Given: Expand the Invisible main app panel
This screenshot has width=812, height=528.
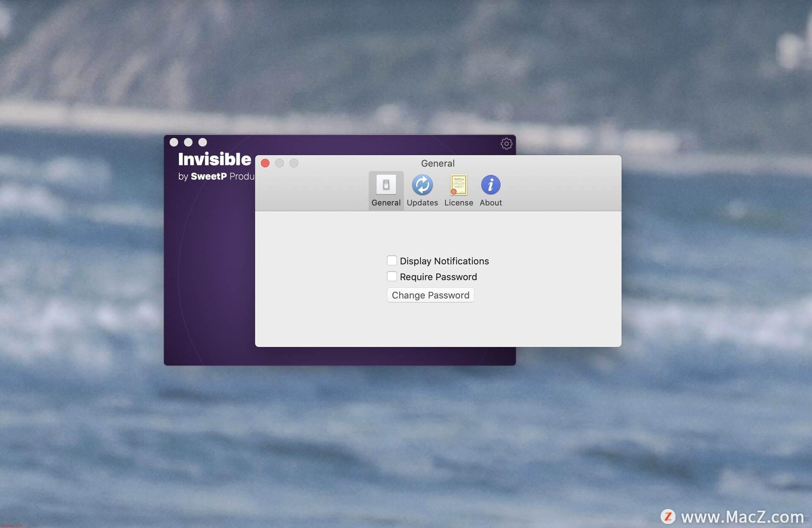Looking at the screenshot, I should click(203, 142).
